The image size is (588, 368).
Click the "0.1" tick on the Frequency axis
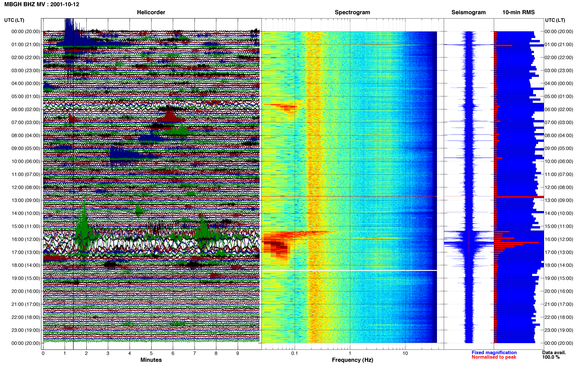click(295, 353)
